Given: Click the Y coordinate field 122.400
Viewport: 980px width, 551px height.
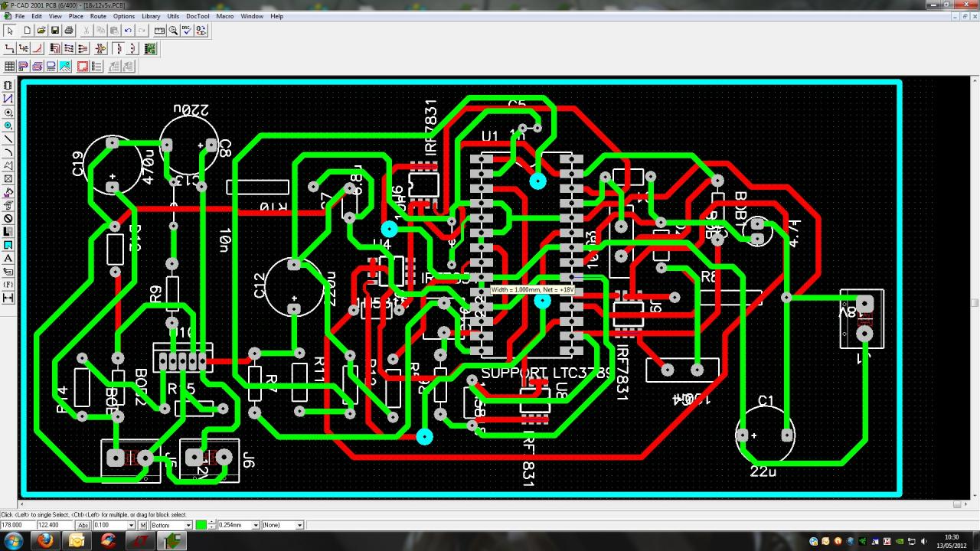Looking at the screenshot, I should pyautogui.click(x=55, y=525).
